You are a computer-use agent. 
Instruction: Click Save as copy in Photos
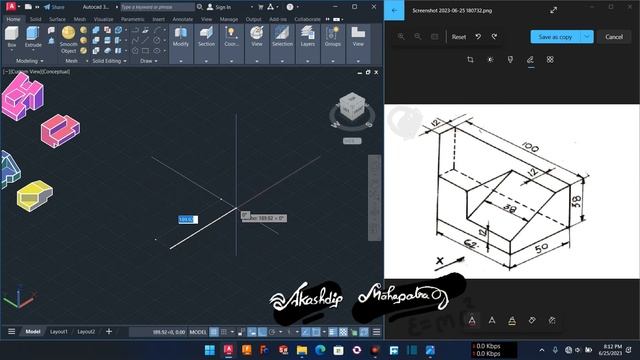pos(556,37)
